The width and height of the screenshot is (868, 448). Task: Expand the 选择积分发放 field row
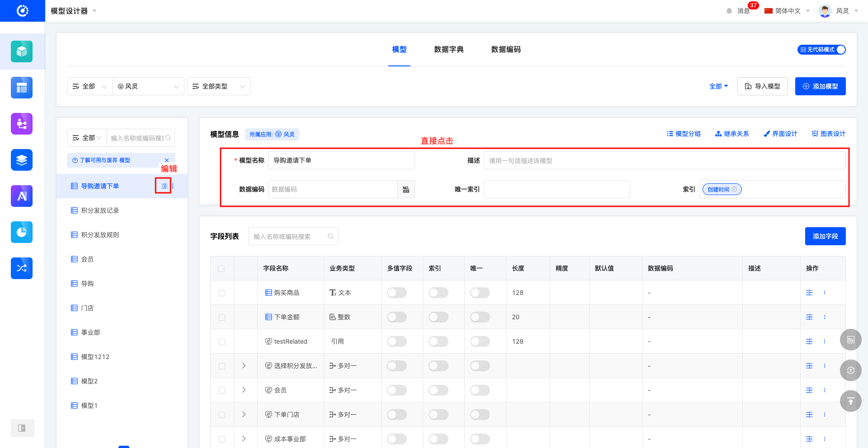(x=244, y=366)
